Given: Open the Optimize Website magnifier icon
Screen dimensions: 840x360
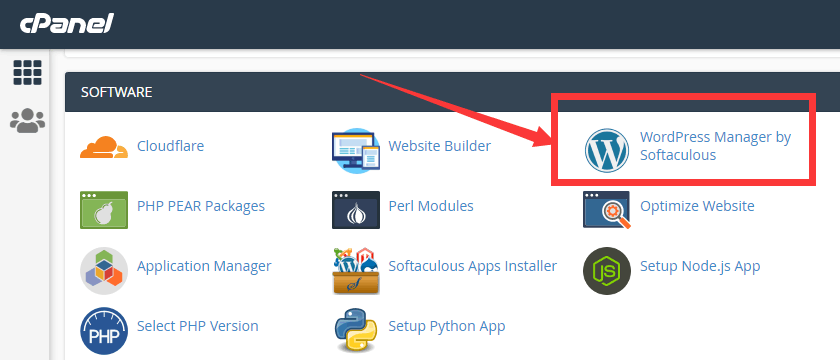Looking at the screenshot, I should pyautogui.click(x=607, y=210).
